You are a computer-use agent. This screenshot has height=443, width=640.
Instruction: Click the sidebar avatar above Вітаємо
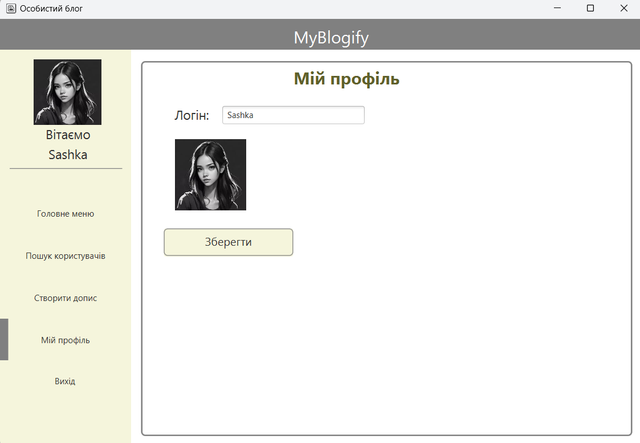(x=68, y=92)
